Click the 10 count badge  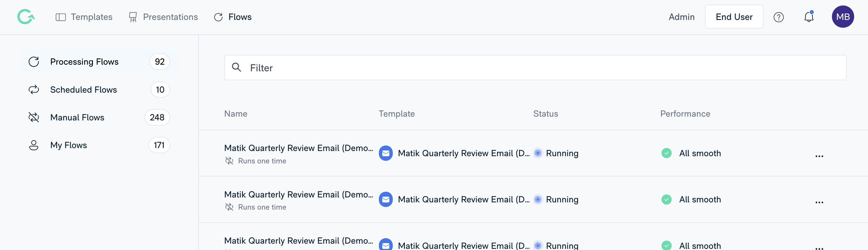coord(160,89)
